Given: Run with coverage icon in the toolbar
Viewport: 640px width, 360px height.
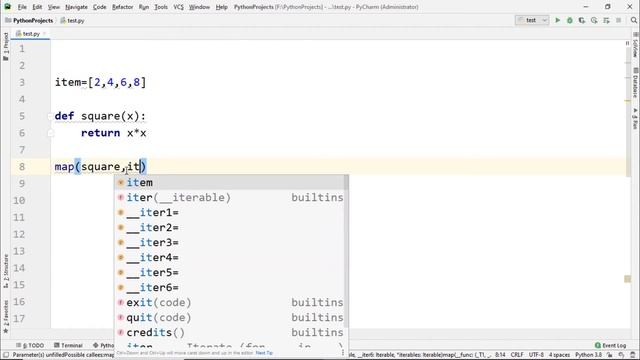Looking at the screenshot, I should coord(582,20).
